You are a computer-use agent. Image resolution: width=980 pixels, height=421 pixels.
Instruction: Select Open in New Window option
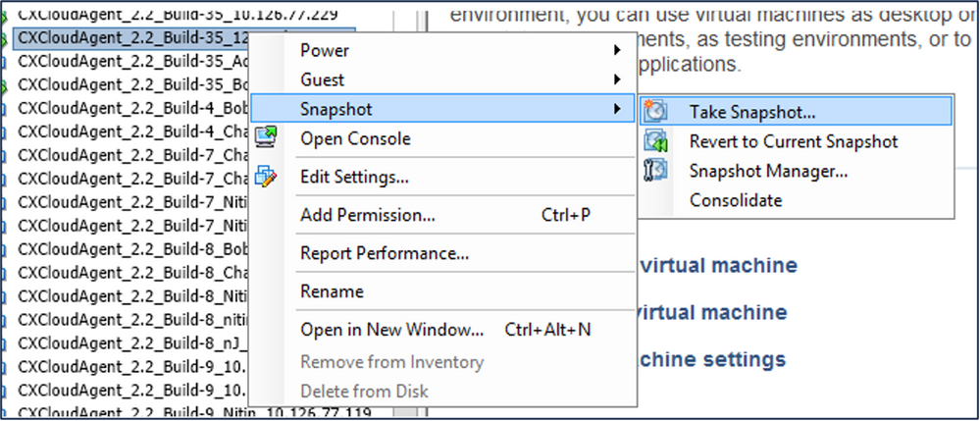tap(392, 330)
